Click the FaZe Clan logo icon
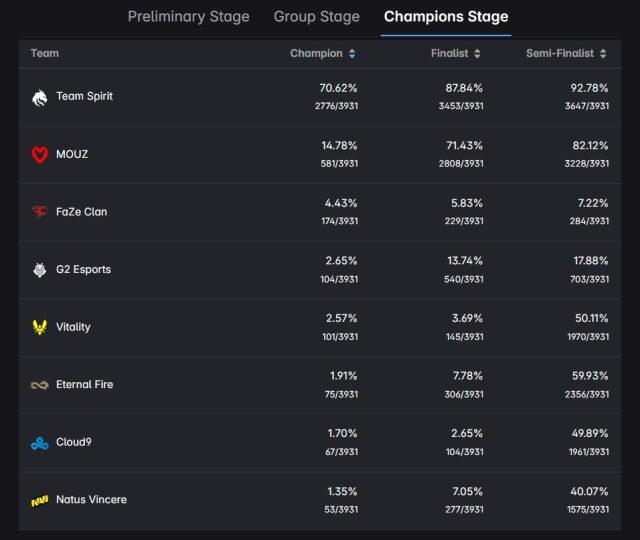Screen dimensions: 640x540 click(x=39, y=212)
